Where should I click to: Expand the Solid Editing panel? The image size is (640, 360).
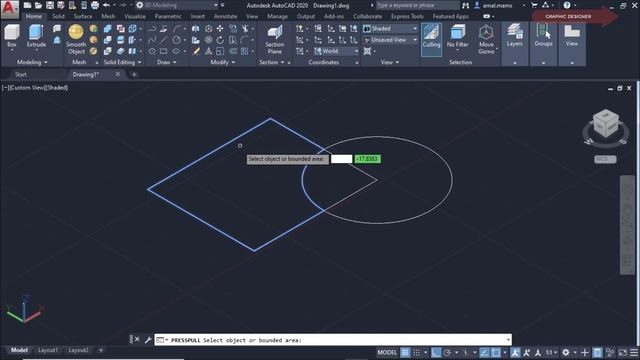[122, 62]
